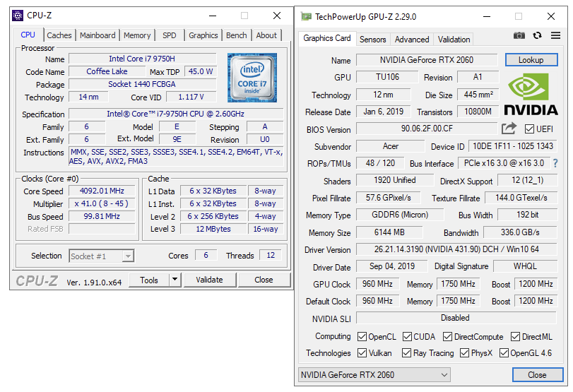Screen dimensions: 573x392
Task: Toggle the UEFI checkbox
Action: 528,129
